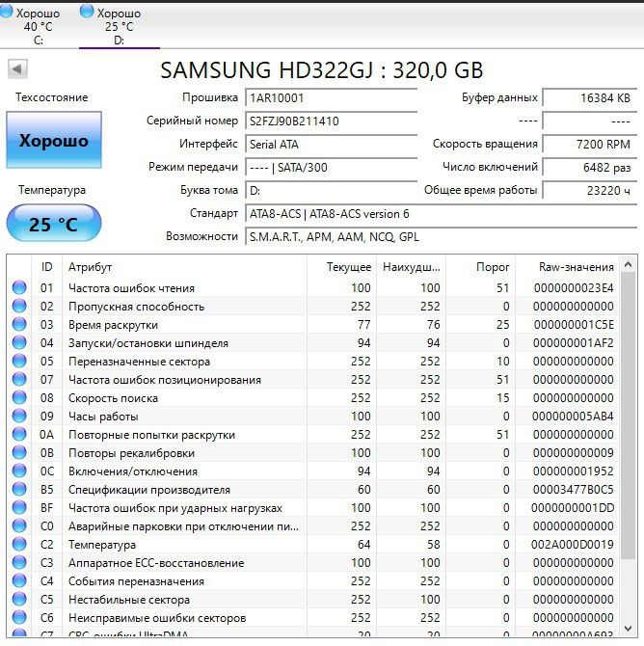Click the ID column header
Image resolution: width=644 pixels, height=646 pixels.
(x=46, y=267)
